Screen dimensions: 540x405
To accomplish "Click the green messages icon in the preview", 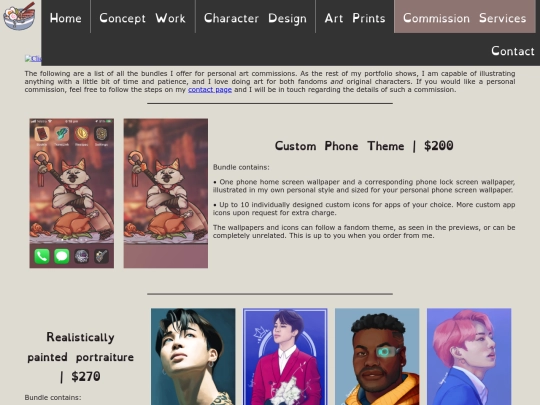I will 62,256.
